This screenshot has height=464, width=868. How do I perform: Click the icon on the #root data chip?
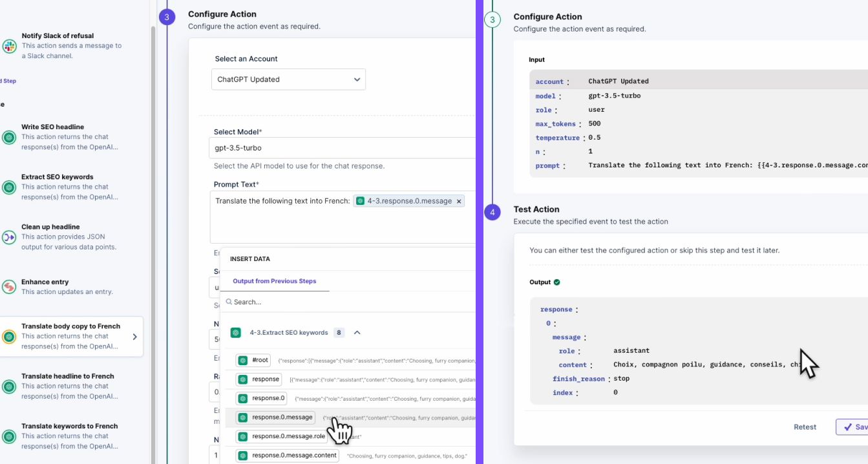243,360
